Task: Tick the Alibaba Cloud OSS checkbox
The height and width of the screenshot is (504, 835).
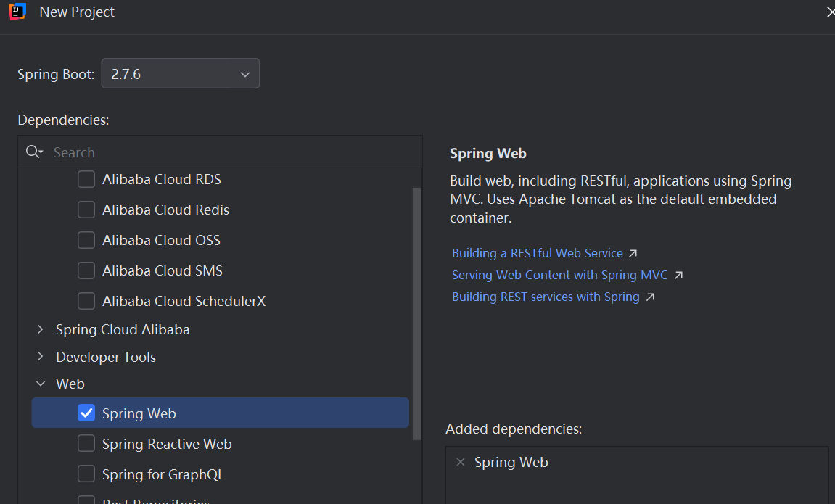Action: pyautogui.click(x=86, y=240)
